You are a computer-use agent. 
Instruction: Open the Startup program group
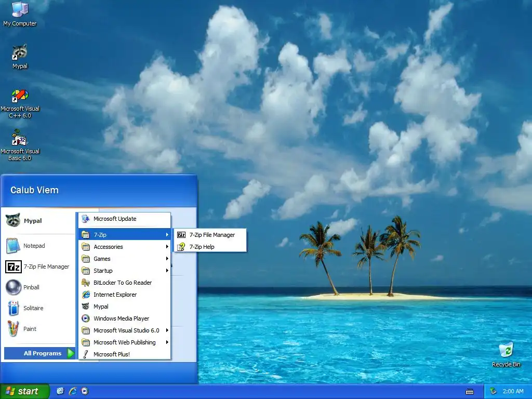coord(125,270)
